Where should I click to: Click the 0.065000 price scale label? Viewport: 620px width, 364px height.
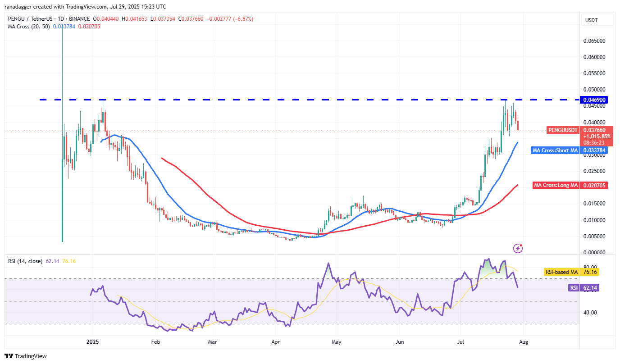[x=594, y=41]
